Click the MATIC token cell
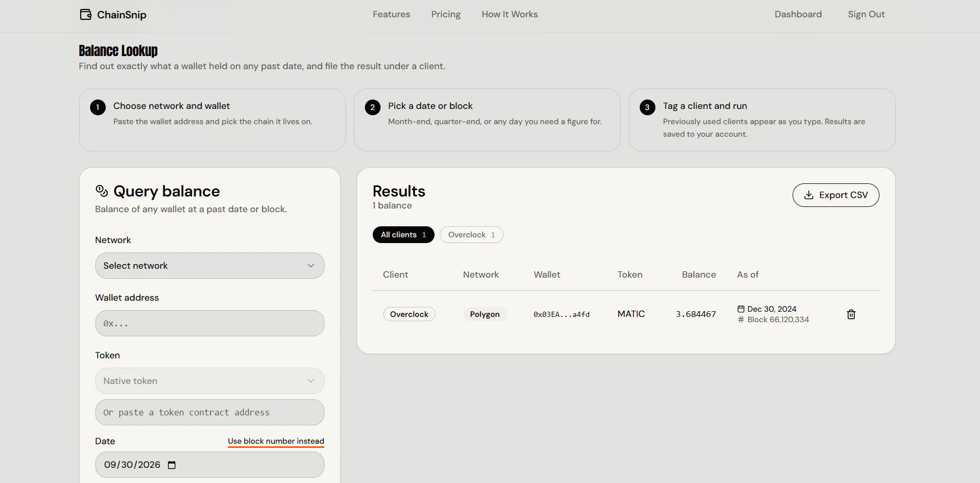 (x=631, y=314)
